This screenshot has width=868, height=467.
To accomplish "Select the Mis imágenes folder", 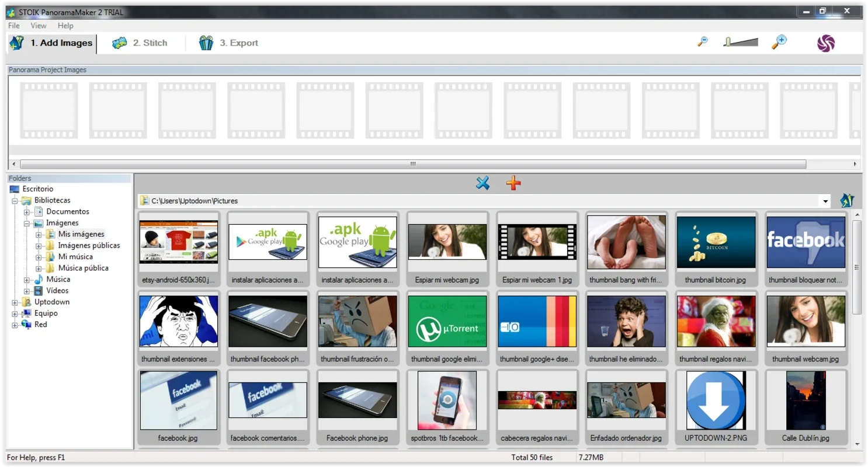I will (x=81, y=234).
